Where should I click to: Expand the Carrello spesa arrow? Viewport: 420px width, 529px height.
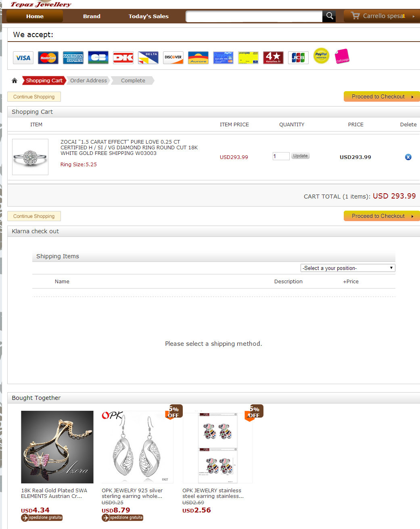pos(414,16)
